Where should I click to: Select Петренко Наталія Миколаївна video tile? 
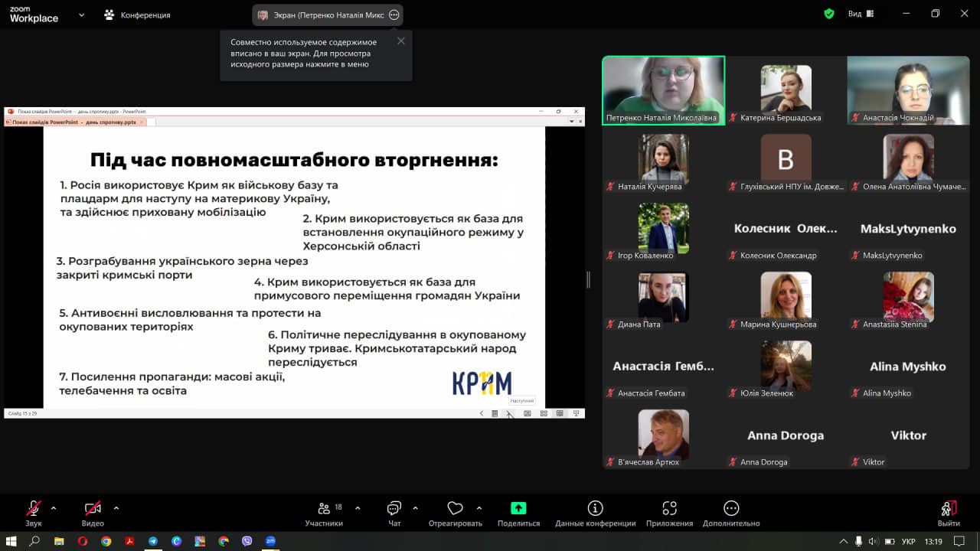(x=664, y=90)
